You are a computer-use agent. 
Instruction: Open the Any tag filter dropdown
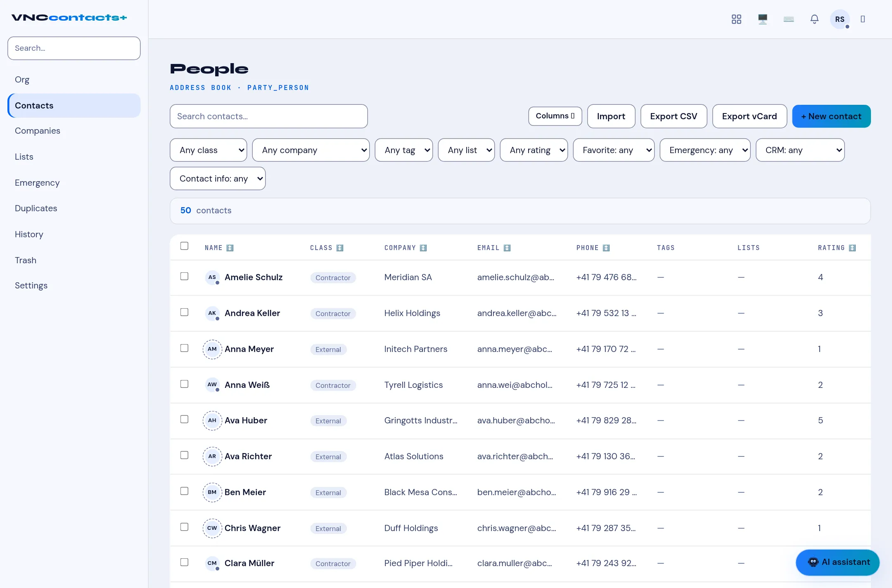click(404, 150)
